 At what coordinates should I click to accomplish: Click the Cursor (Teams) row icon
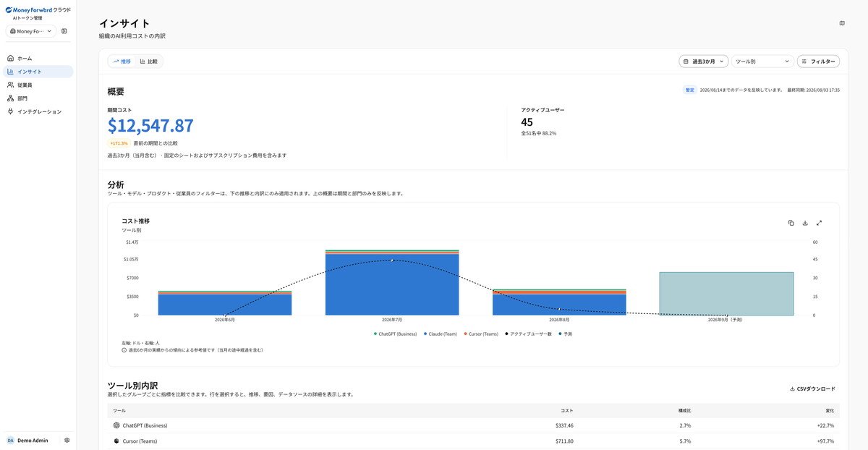click(x=116, y=441)
